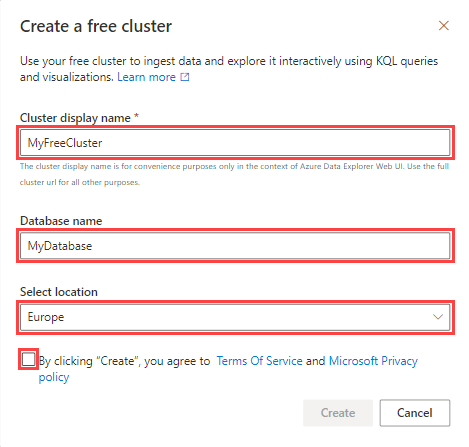This screenshot has height=447, width=469.
Task: Click the Select location label
Action: coord(59,292)
